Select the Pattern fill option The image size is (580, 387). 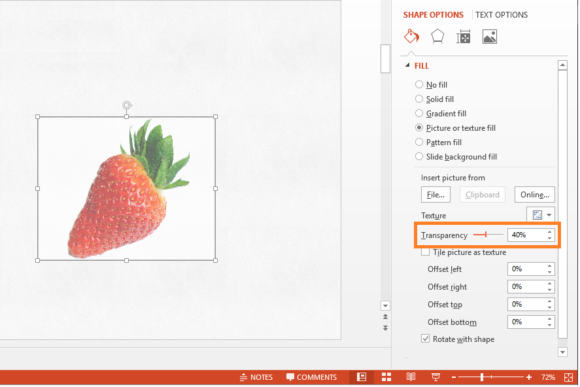pyautogui.click(x=438, y=142)
